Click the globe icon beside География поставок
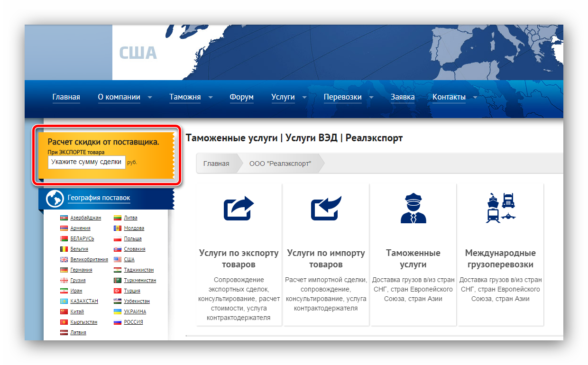Screen dimensions: 588x365 pyautogui.click(x=55, y=198)
